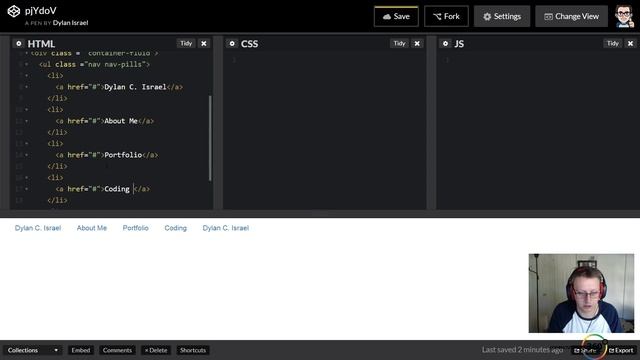Screen dimensions: 640x360
Task: Collapse the ul nav-pills code fold arrow
Action: pos(27,64)
